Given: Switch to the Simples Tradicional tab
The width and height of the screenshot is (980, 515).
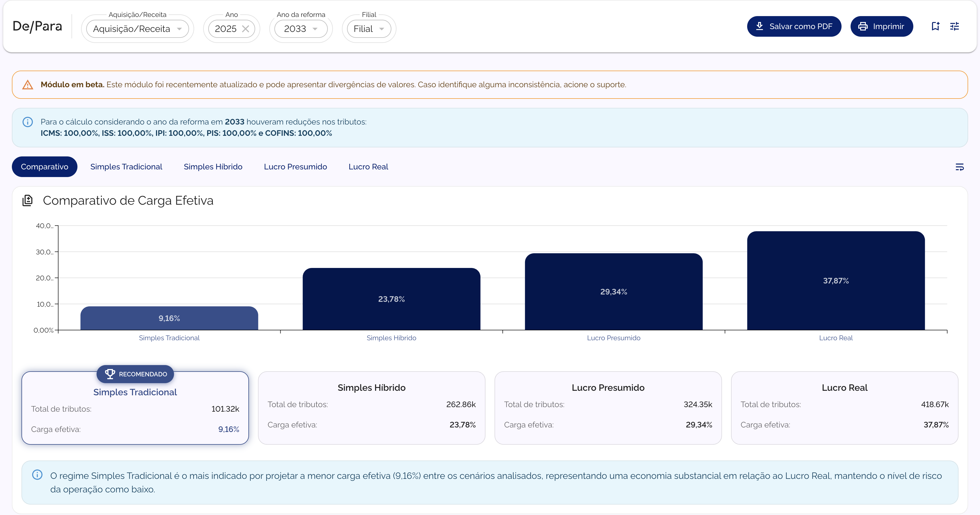Looking at the screenshot, I should (x=126, y=167).
